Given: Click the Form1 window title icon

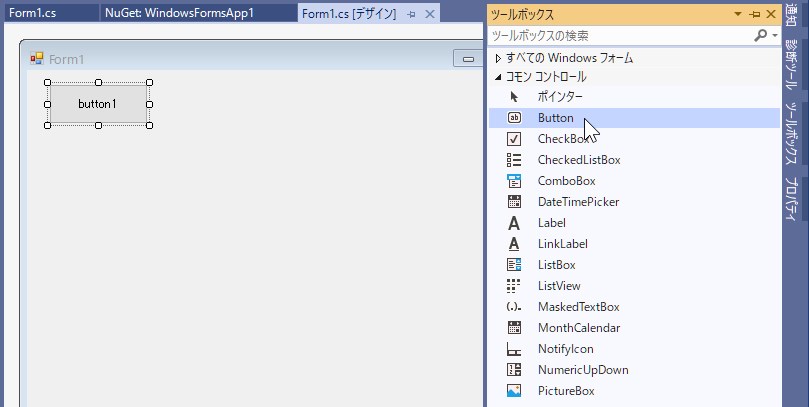Looking at the screenshot, I should coord(37,59).
